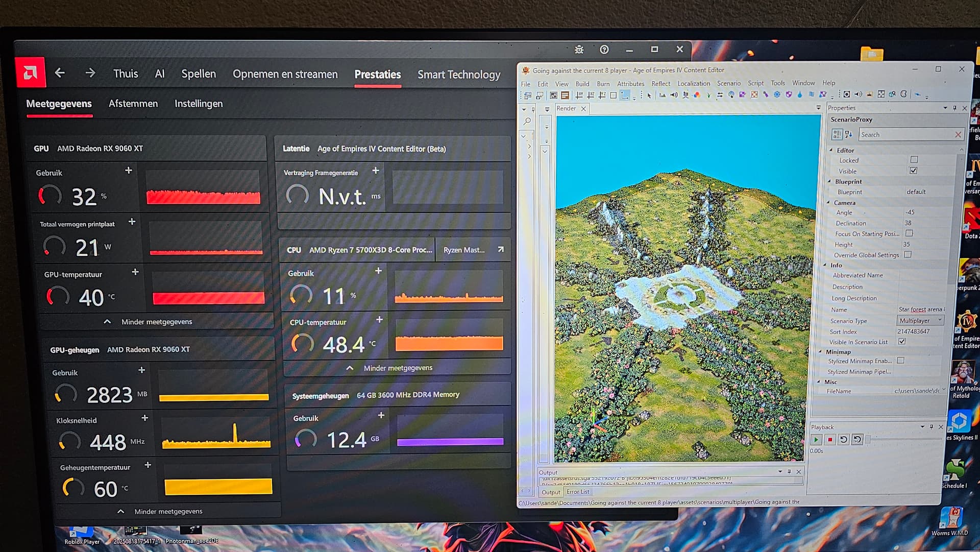Click plus icon next to Geheugentemperatuur
980x552 pixels.
tap(148, 465)
